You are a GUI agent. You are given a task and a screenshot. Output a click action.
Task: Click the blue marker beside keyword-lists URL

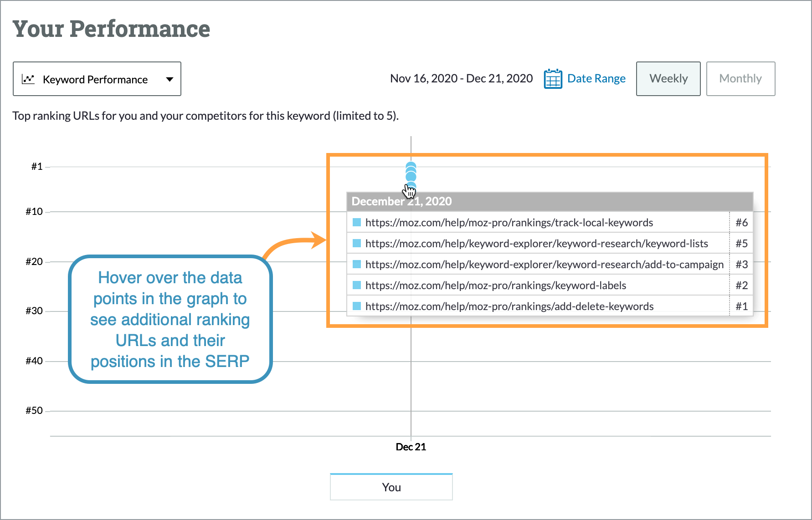coord(357,243)
